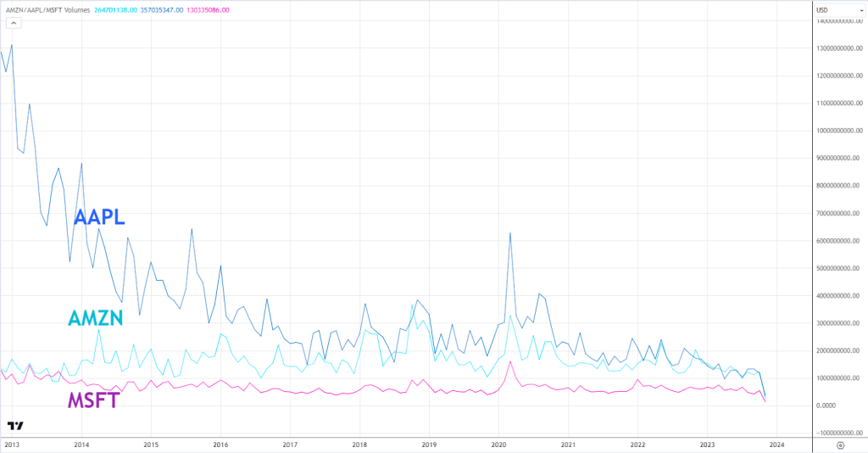Click the 2013 label on time axis
The image size is (868, 453).
pos(12,445)
